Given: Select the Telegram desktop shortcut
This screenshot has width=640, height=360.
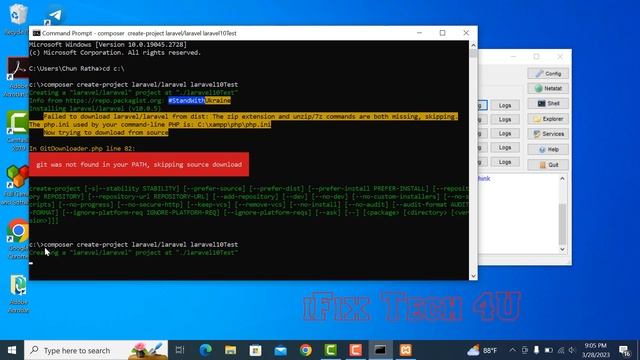Looking at the screenshot, I should pos(54,16).
